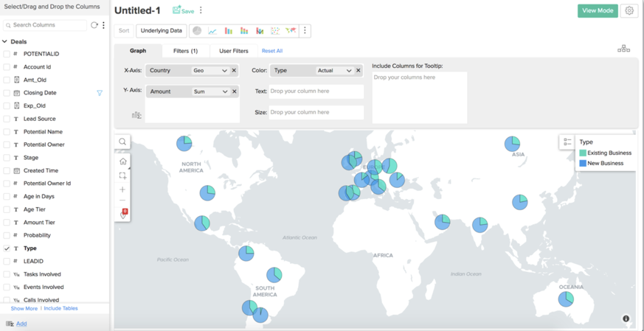Click the Existing Business legend color swatch
Viewport: 644px width, 331px height.
tap(583, 153)
